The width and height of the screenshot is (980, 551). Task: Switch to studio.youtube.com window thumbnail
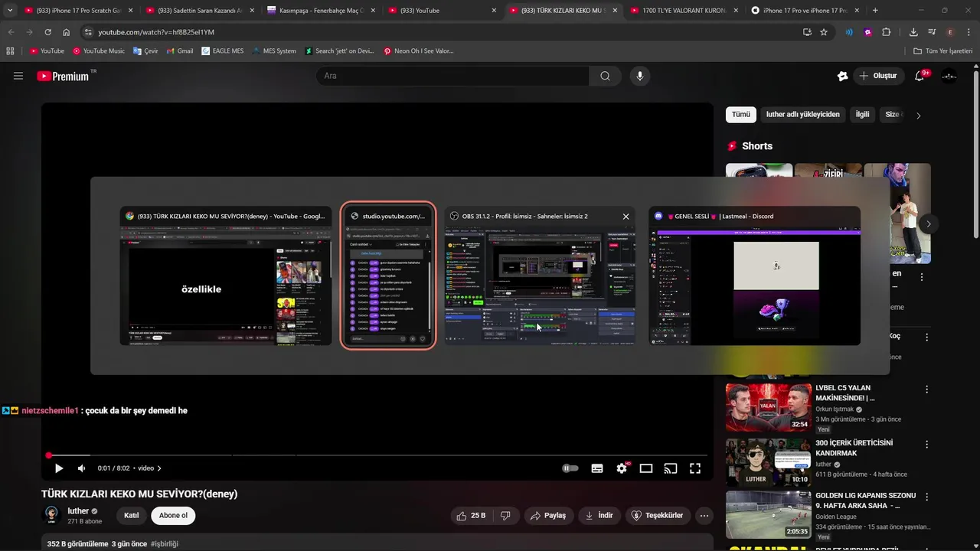(388, 276)
